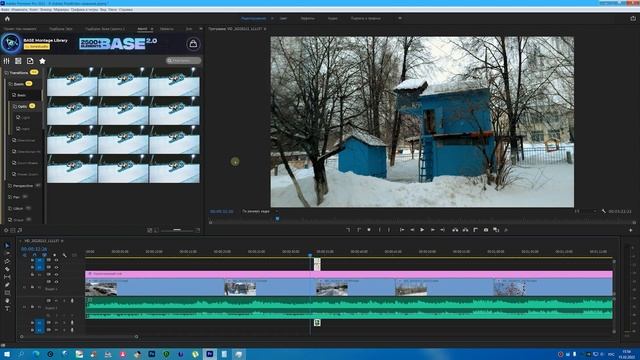Lock the V4 track
The width and height of the screenshot is (640, 360).
click(x=32, y=260)
